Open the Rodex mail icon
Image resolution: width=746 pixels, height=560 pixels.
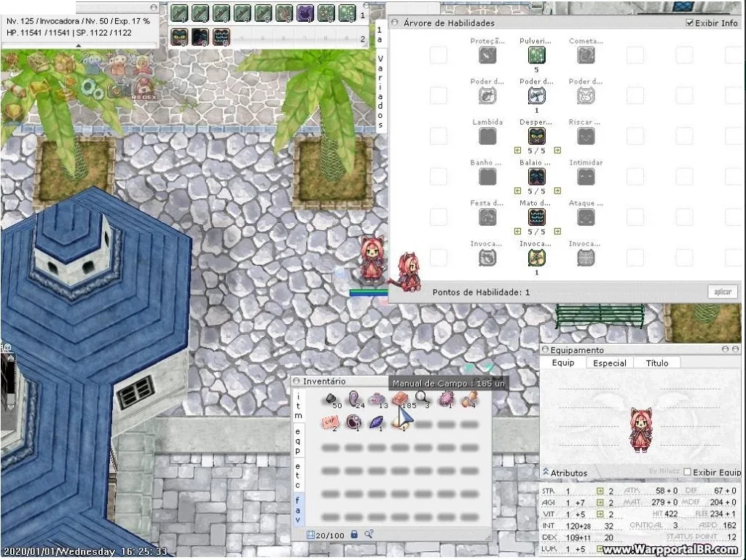(x=144, y=88)
